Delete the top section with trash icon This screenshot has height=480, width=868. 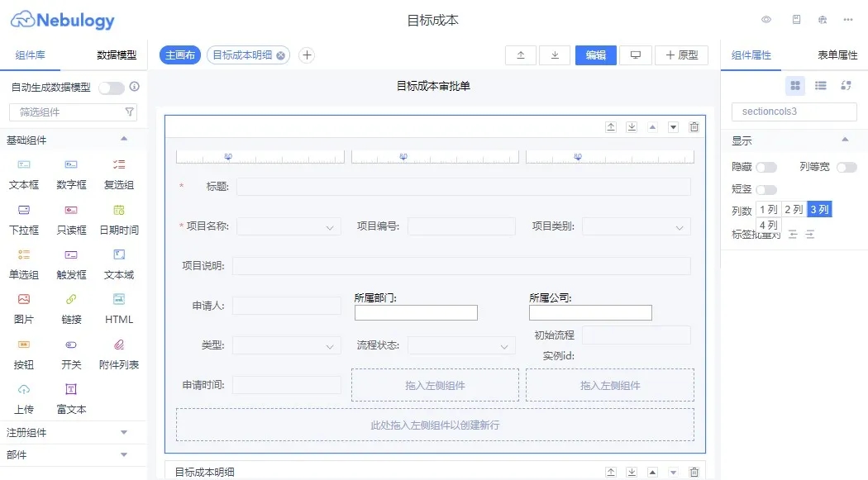coord(694,127)
